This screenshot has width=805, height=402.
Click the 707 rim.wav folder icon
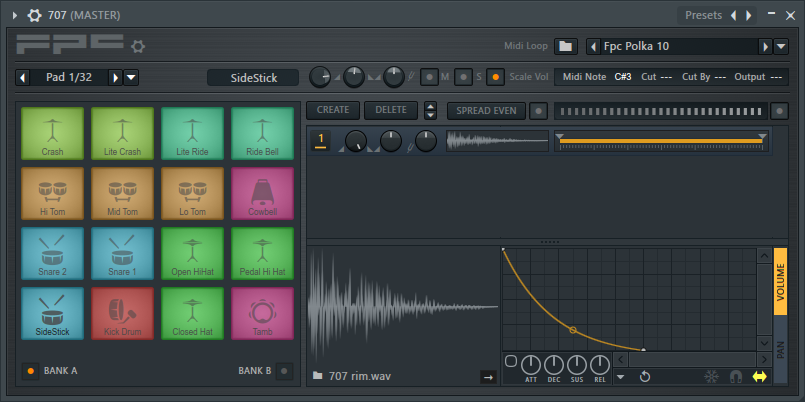click(x=318, y=376)
